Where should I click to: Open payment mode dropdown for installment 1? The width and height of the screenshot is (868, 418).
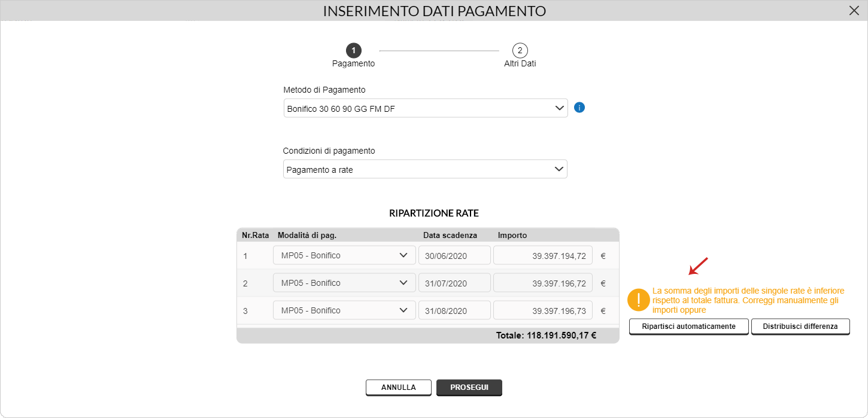[344, 255]
